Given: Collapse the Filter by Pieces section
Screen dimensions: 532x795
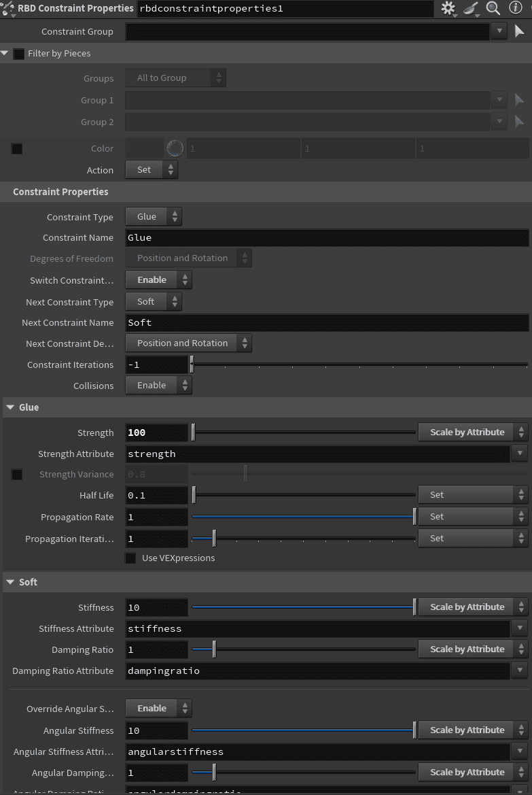Looking at the screenshot, I should pyautogui.click(x=5, y=53).
